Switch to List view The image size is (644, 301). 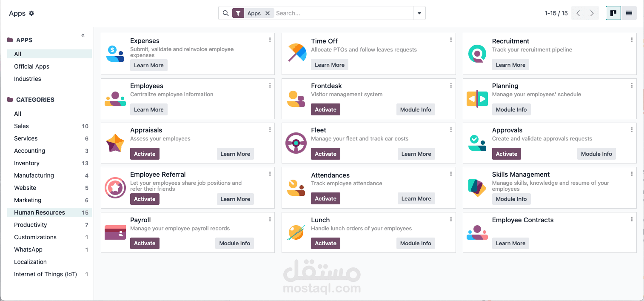pos(629,13)
